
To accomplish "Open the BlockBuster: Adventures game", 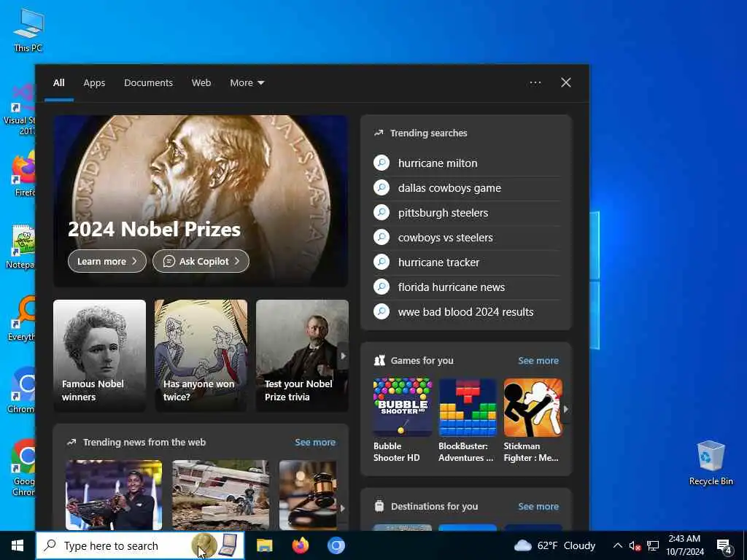I will 468,421.
